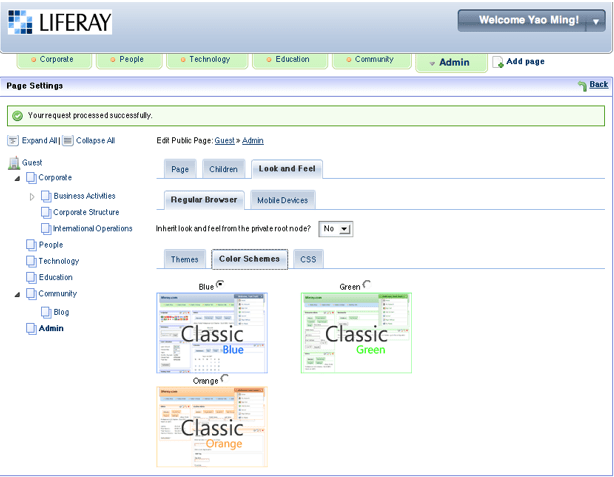Click the Technology page icon in tree
Image resolution: width=614 pixels, height=477 pixels.
pyautogui.click(x=31, y=261)
